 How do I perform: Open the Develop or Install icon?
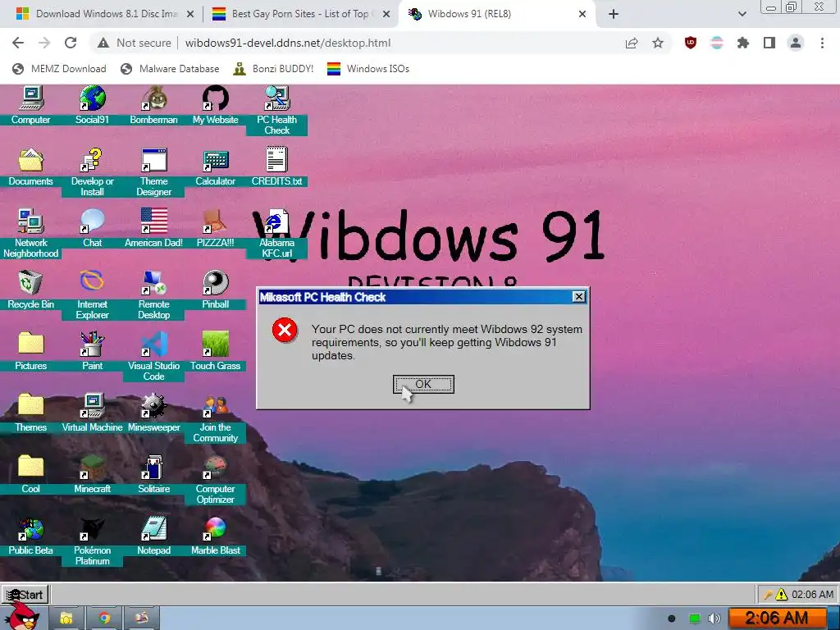[x=92, y=171]
